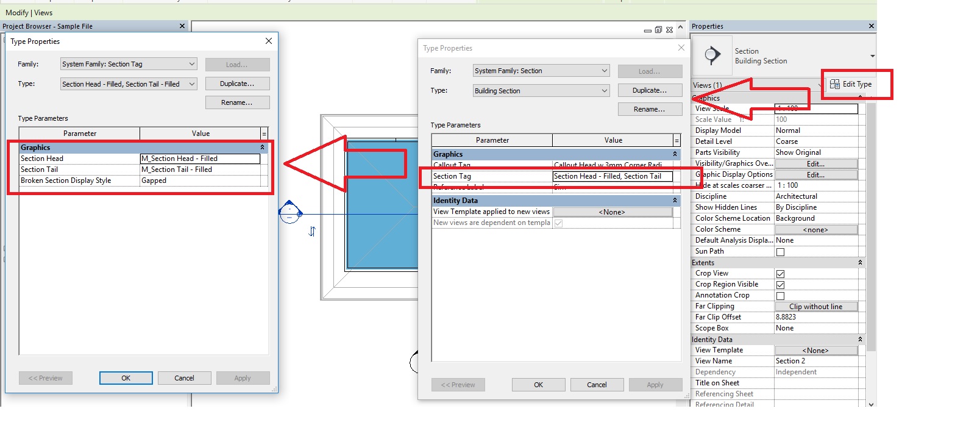This screenshot has width=980, height=439.
Task: Uncheck the Crop View checkbox
Action: (780, 274)
